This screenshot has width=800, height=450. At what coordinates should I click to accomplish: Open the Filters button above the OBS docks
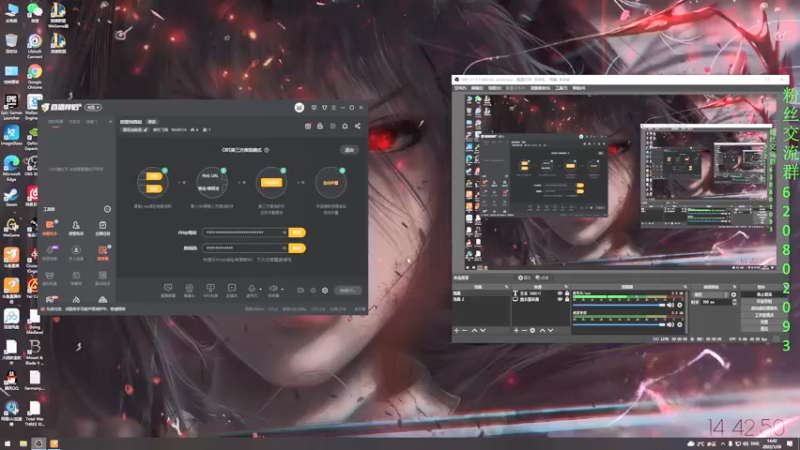click(542, 278)
